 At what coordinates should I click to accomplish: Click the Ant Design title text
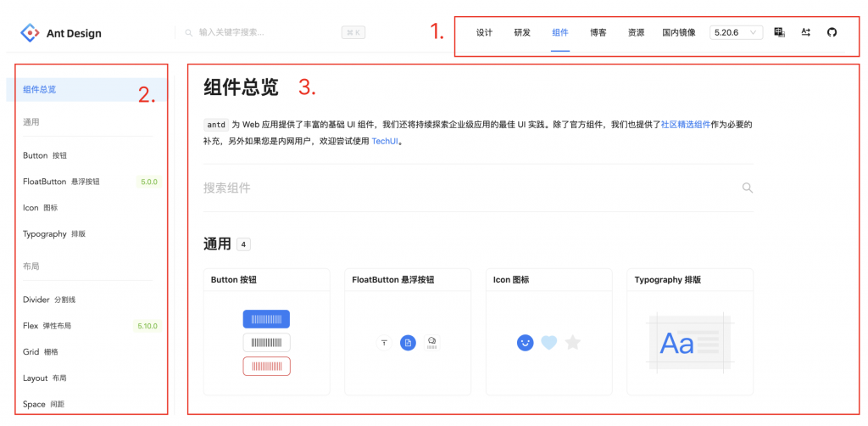74,33
